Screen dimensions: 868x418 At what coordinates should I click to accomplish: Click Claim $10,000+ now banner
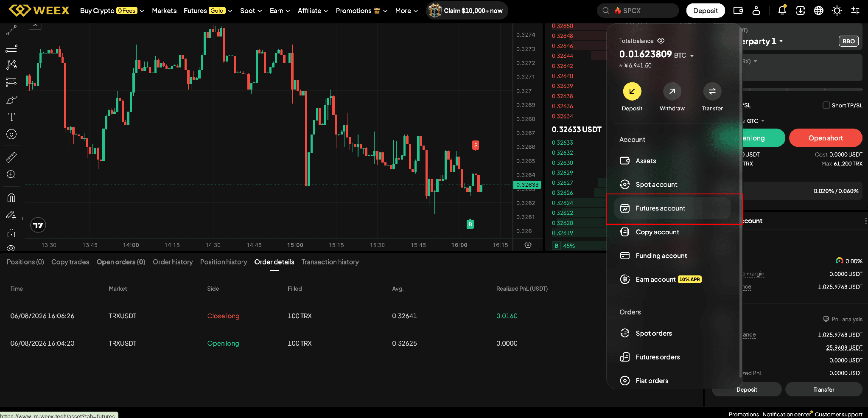click(467, 11)
